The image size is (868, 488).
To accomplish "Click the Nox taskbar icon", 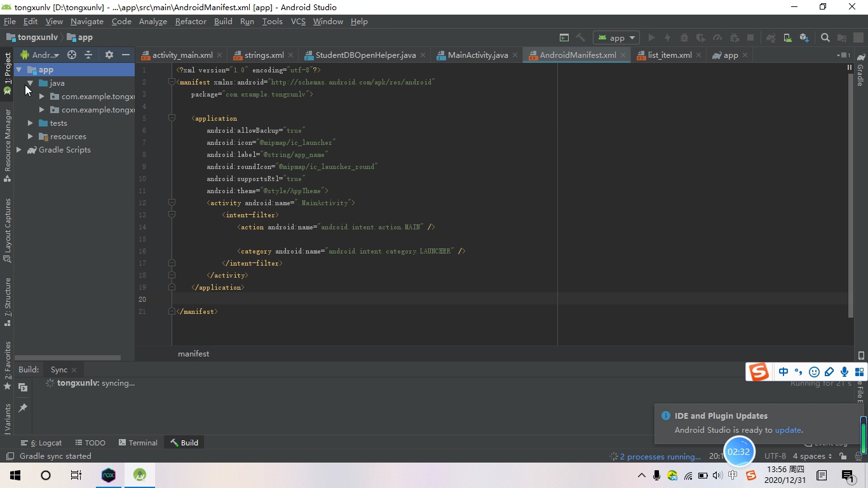I will pyautogui.click(x=109, y=475).
